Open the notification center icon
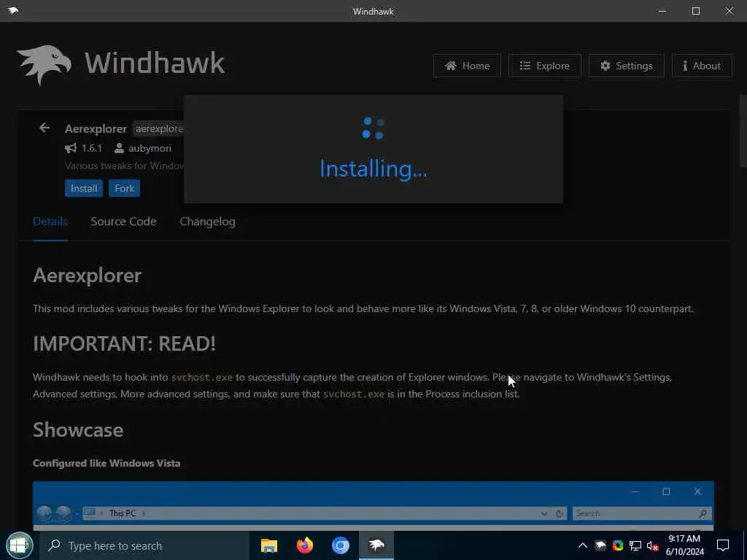The width and height of the screenshot is (747, 560). [x=723, y=545]
